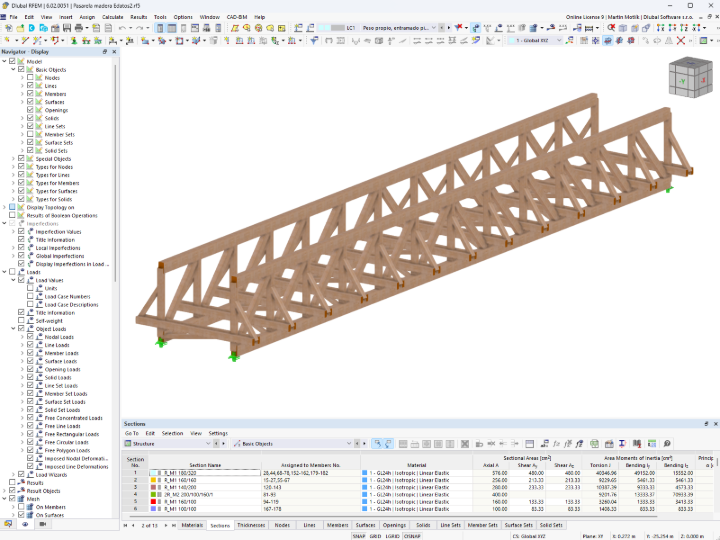Click the Redo arrow icon
The image size is (720, 540).
(140, 28)
